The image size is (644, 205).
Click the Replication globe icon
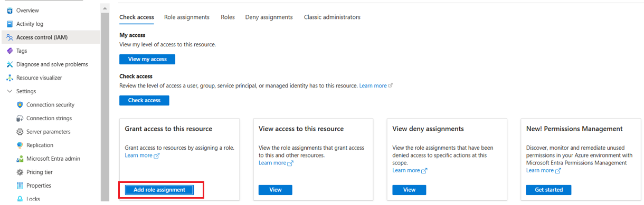[20, 145]
